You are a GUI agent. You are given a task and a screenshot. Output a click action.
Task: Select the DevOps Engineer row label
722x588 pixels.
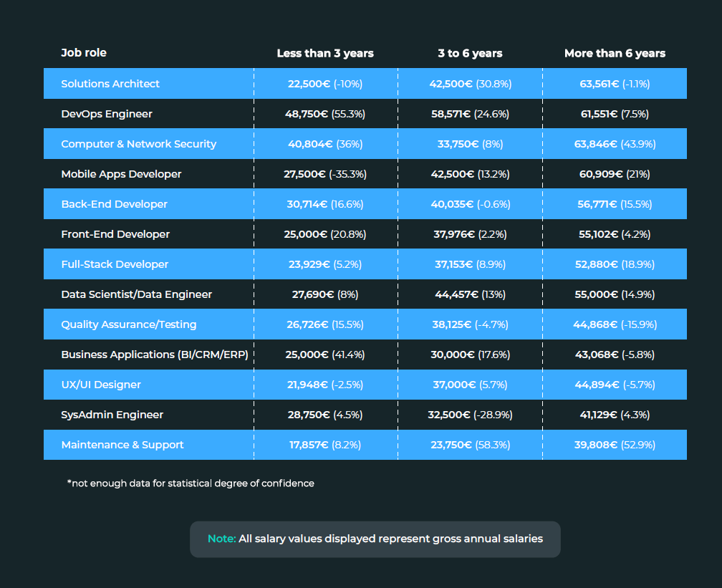coord(106,114)
